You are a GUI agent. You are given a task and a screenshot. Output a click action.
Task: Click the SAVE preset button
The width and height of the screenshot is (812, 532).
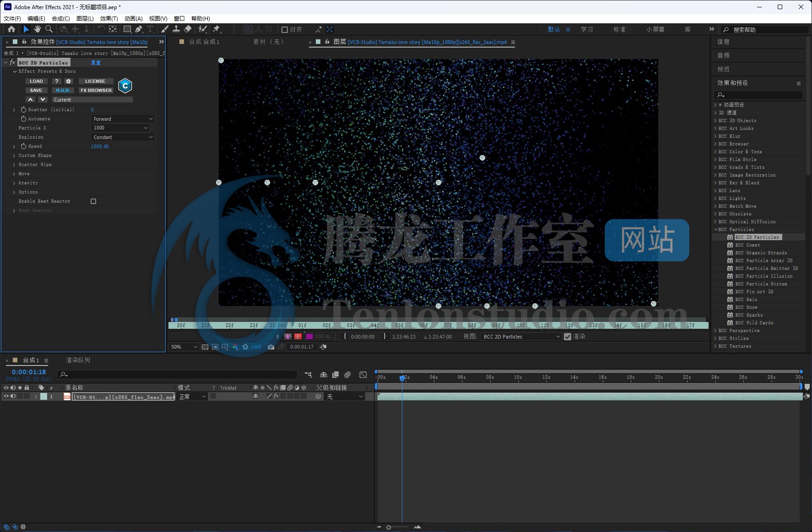click(36, 90)
